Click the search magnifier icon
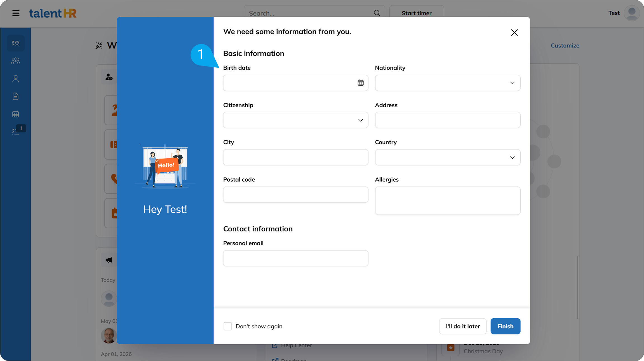644x361 pixels. (x=377, y=13)
